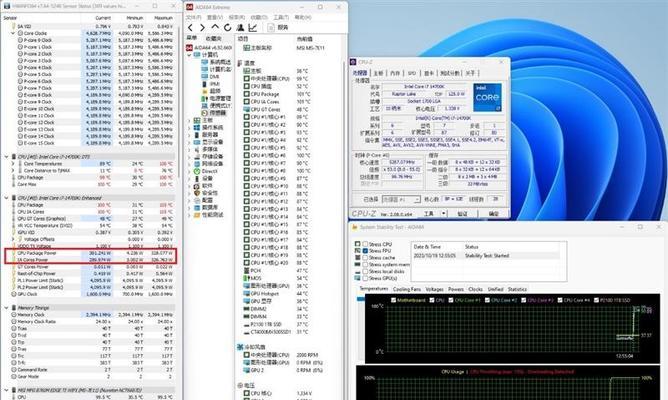The width and height of the screenshot is (668, 400).
Task: Click the CPU-Z core speed field
Action: coord(402,162)
